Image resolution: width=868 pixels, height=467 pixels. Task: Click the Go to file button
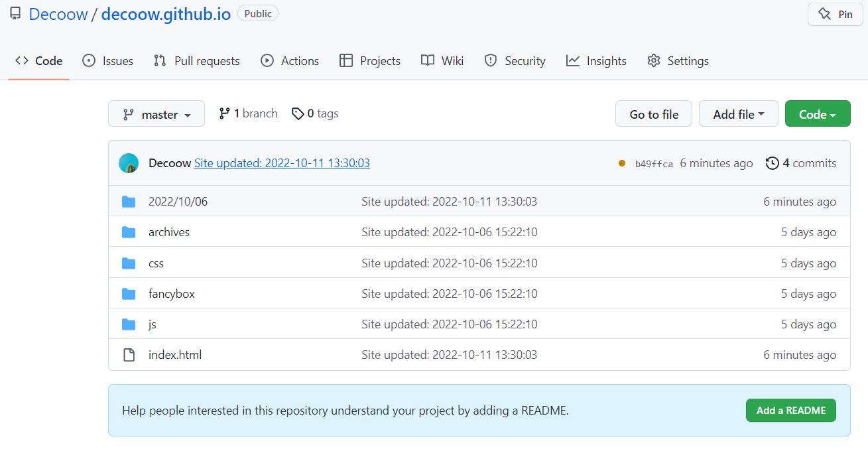[654, 114]
